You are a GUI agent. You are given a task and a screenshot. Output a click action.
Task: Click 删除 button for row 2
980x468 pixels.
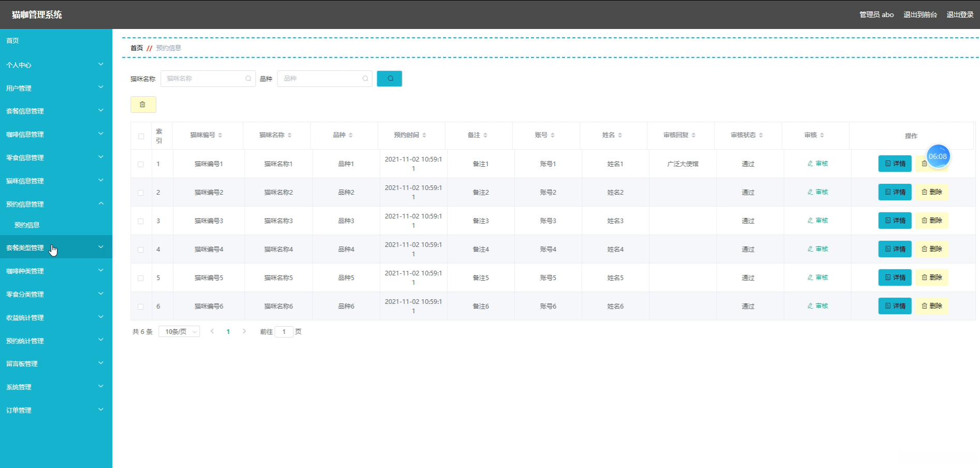[x=931, y=192]
